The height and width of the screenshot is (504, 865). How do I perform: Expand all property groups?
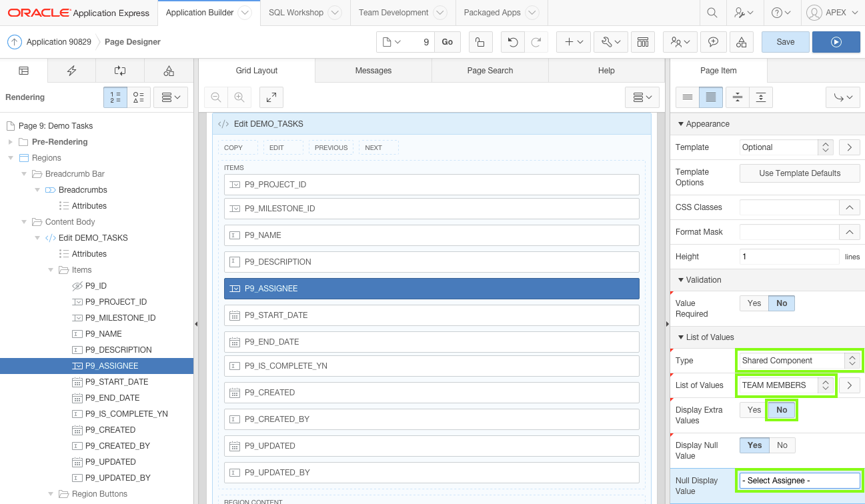click(x=761, y=97)
